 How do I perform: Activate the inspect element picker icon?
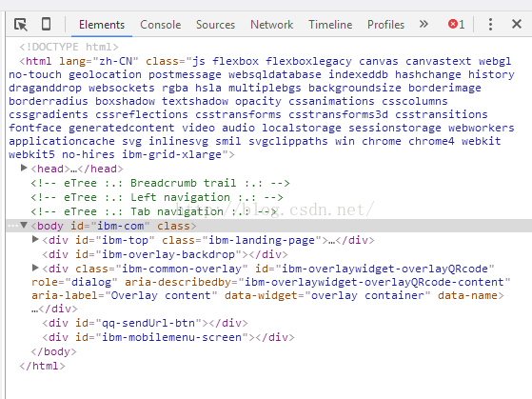[x=21, y=25]
